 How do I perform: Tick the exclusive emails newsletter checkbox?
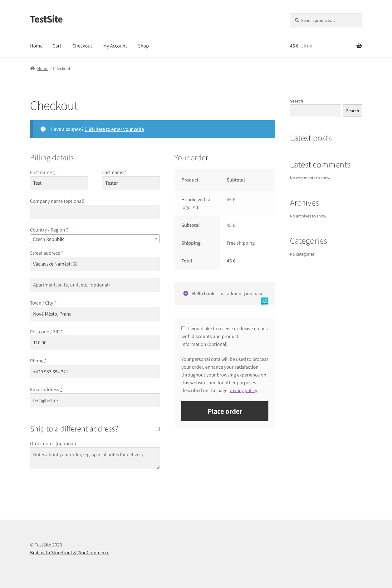click(x=184, y=328)
